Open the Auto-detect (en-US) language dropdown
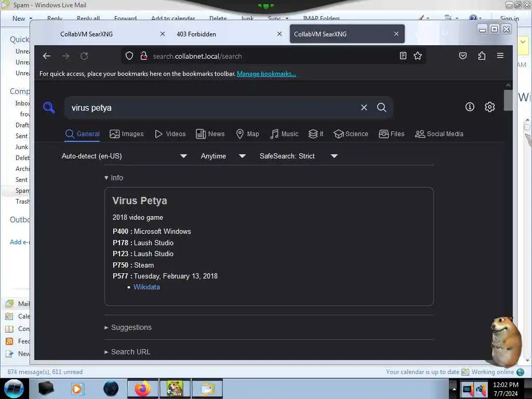The width and height of the screenshot is (532, 399). (x=124, y=156)
